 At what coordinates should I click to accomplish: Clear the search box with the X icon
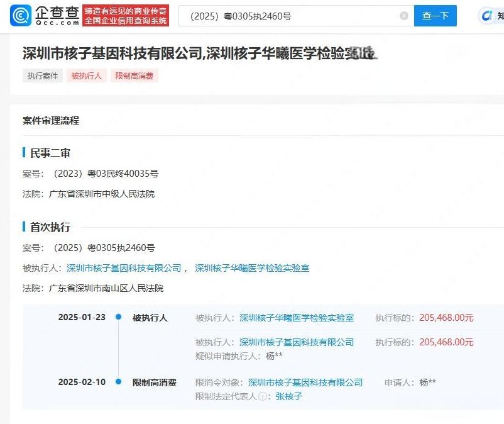point(403,16)
